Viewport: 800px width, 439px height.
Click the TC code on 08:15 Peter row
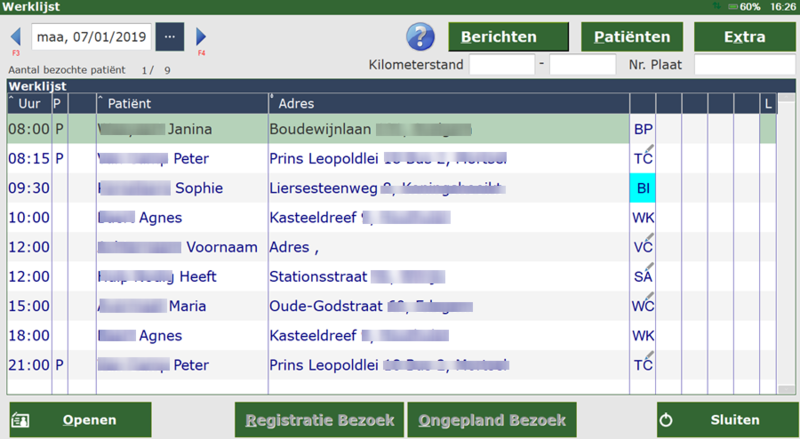tap(642, 159)
